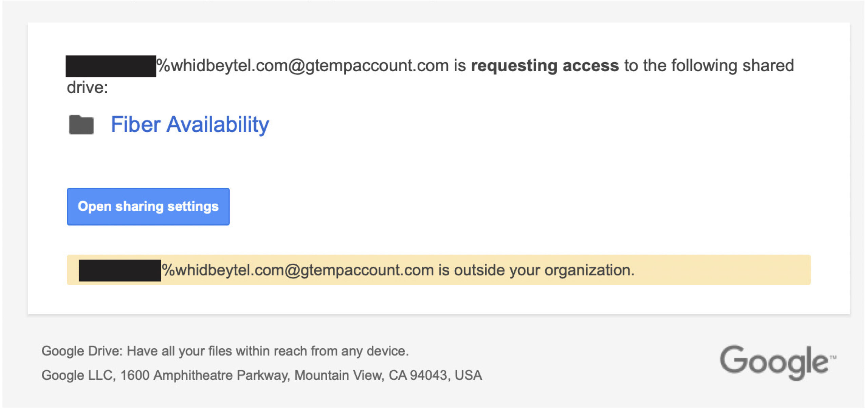
Task: Click the 'Google Drive:' label in the footer
Action: [x=82, y=351]
